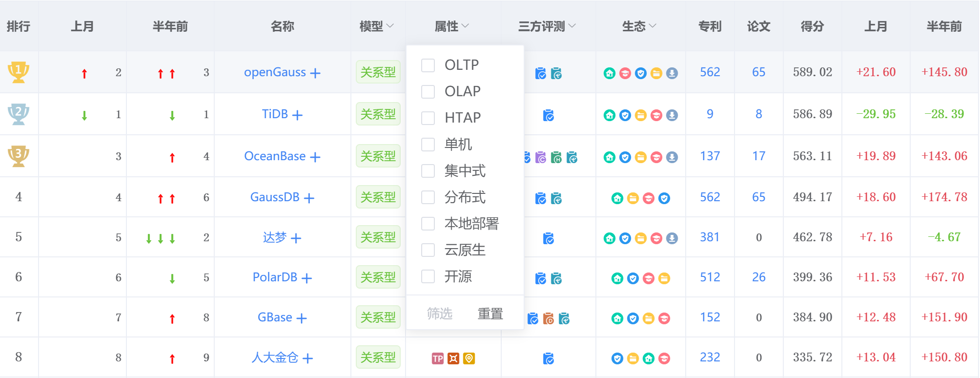Click the silver second-place trophy icon
The height and width of the screenshot is (378, 980).
point(19,114)
